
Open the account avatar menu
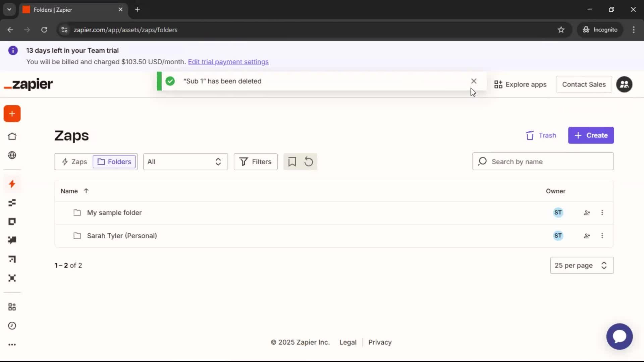pyautogui.click(x=624, y=84)
